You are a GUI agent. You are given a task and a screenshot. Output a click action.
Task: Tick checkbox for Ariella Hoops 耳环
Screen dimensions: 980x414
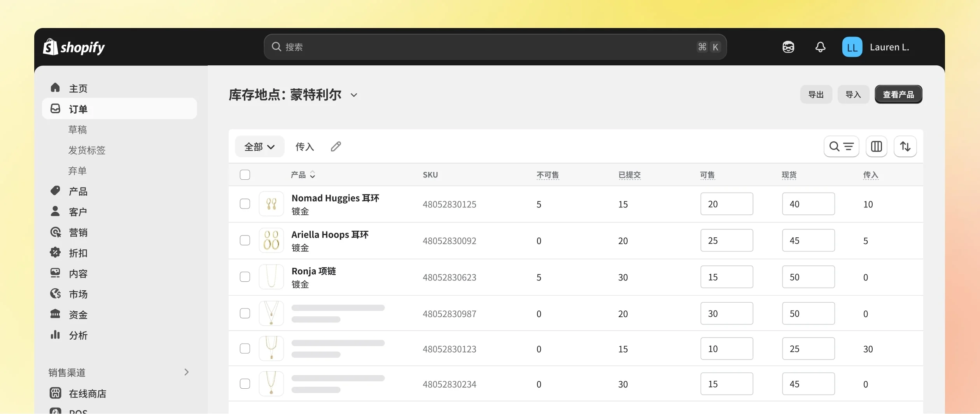245,240
